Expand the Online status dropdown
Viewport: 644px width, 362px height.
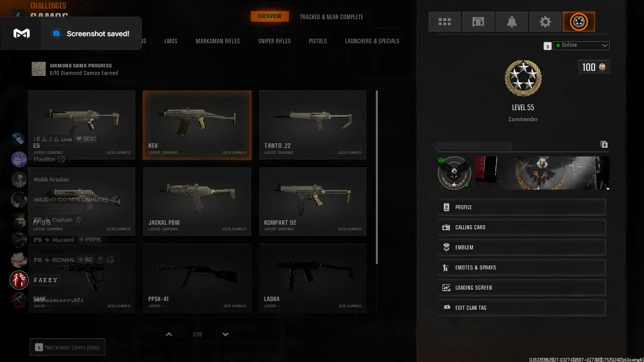581,45
